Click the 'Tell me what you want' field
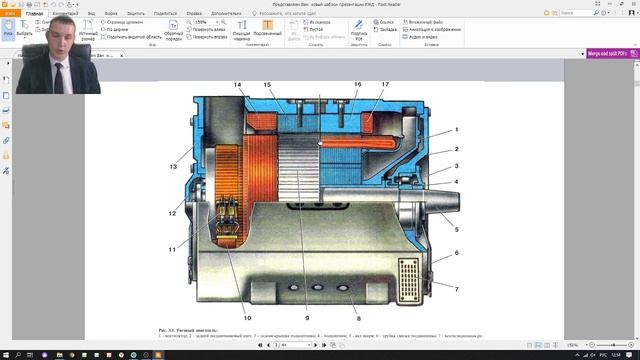Image resolution: width=640 pixels, height=360 pixels. pos(284,13)
